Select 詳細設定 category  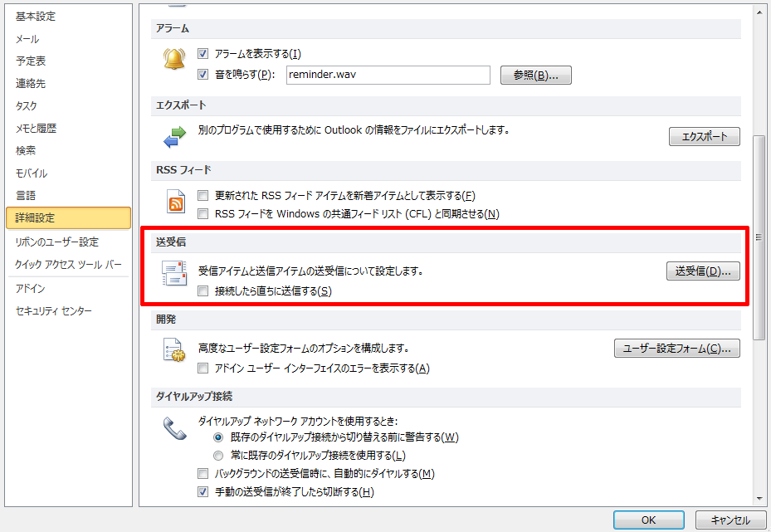[x=68, y=217]
